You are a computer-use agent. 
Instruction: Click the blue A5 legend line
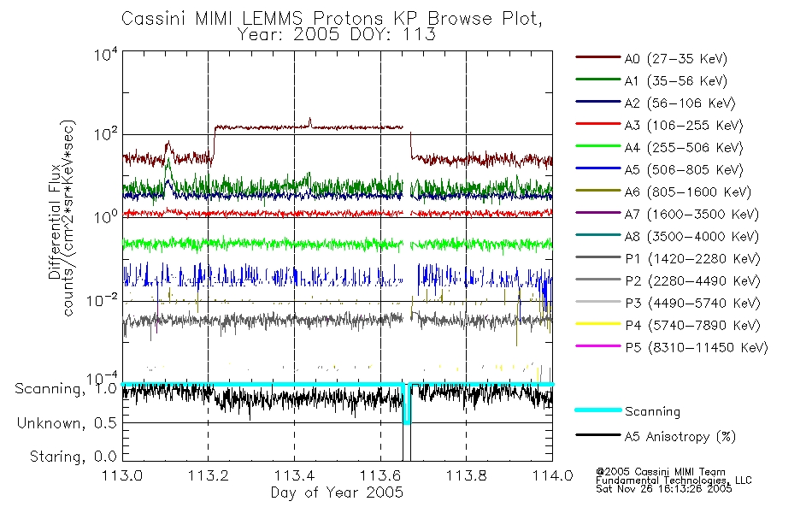[x=597, y=168]
